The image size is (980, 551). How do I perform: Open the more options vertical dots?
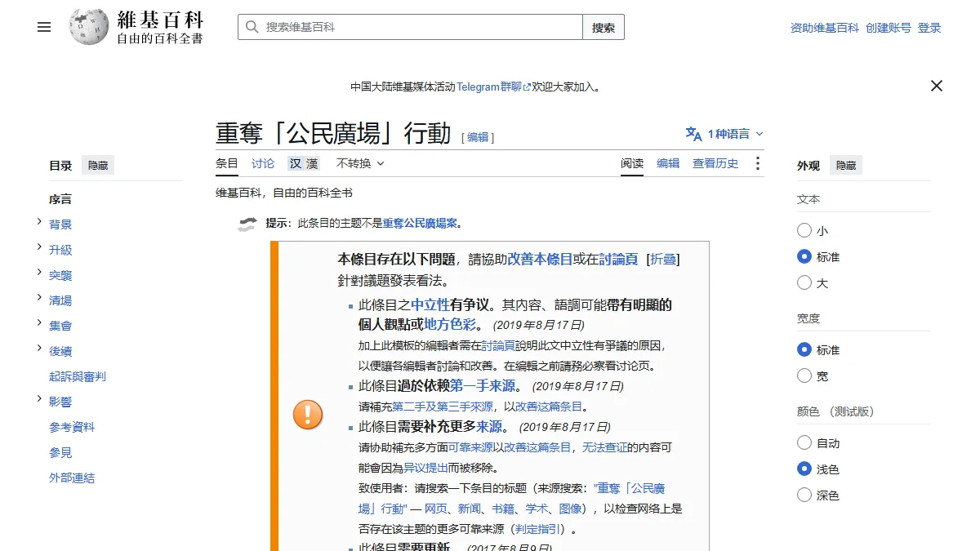point(757,163)
